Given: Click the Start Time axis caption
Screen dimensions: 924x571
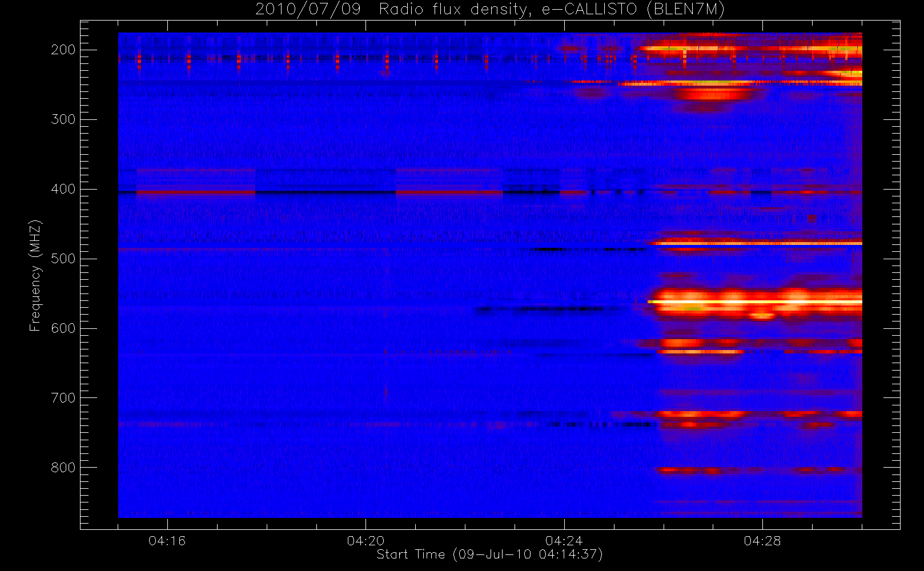Looking at the screenshot, I should point(490,554).
